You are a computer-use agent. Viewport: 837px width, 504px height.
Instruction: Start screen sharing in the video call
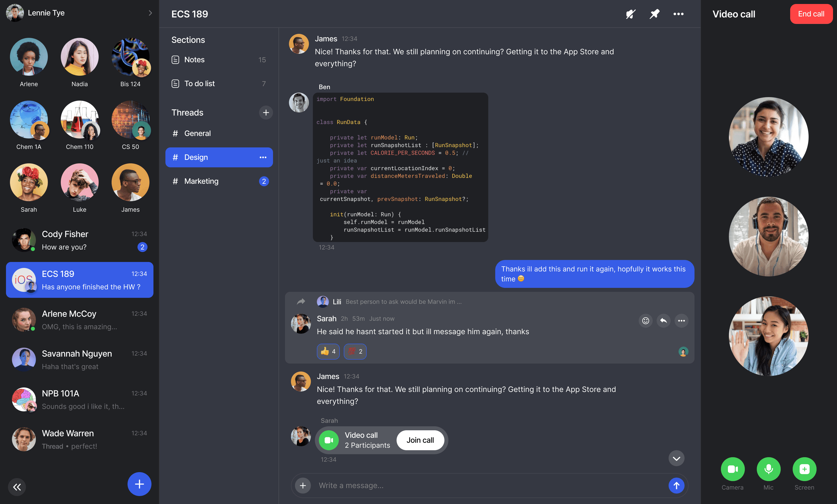pyautogui.click(x=804, y=469)
